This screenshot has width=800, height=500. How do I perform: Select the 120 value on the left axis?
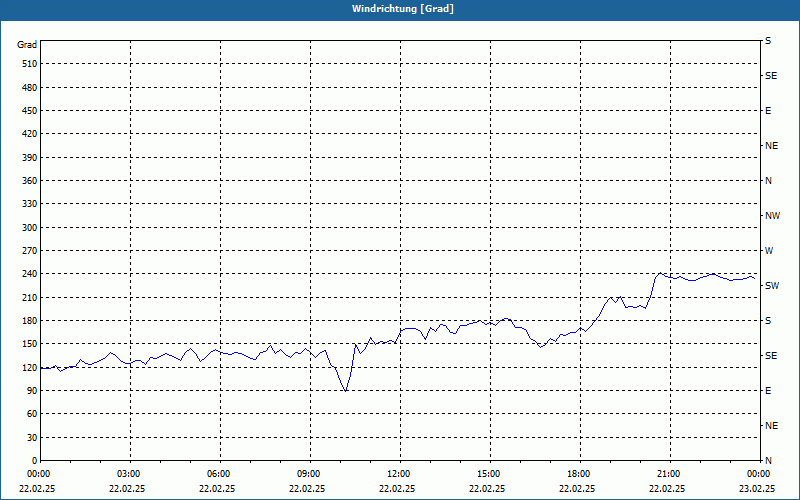coord(30,367)
